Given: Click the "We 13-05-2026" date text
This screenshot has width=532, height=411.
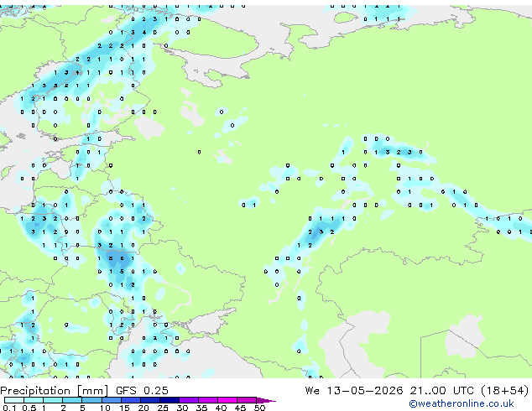Looking at the screenshot, I should pos(354,391).
